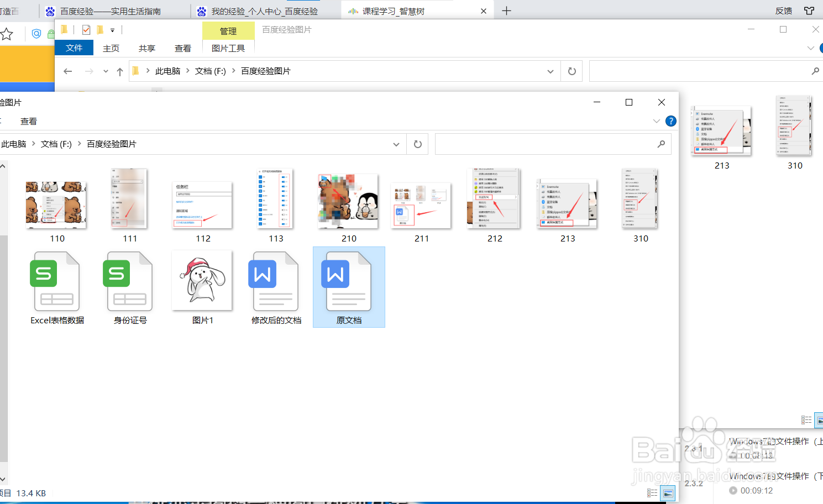This screenshot has width=823, height=504.
Task: Select image 310 in front window
Action: (640, 199)
